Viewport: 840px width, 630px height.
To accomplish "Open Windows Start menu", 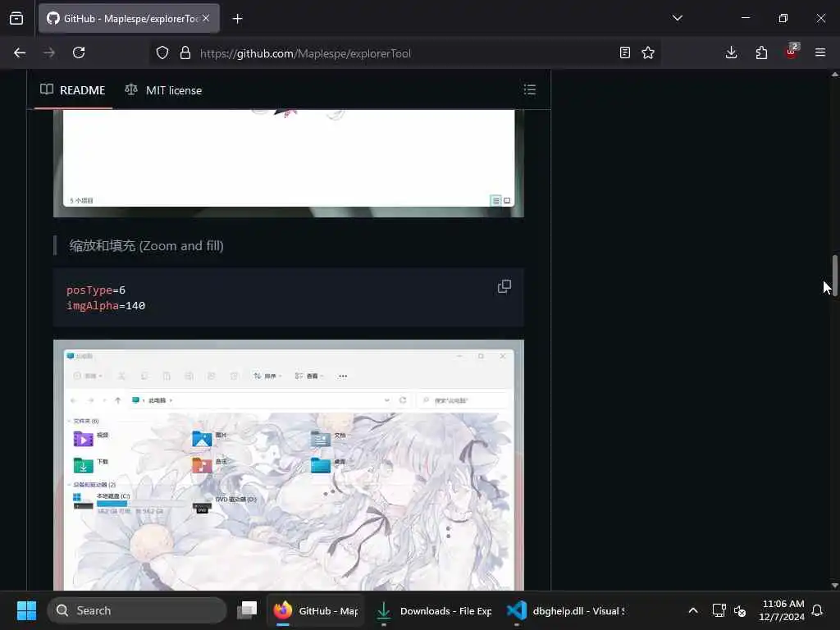I will coord(27,610).
